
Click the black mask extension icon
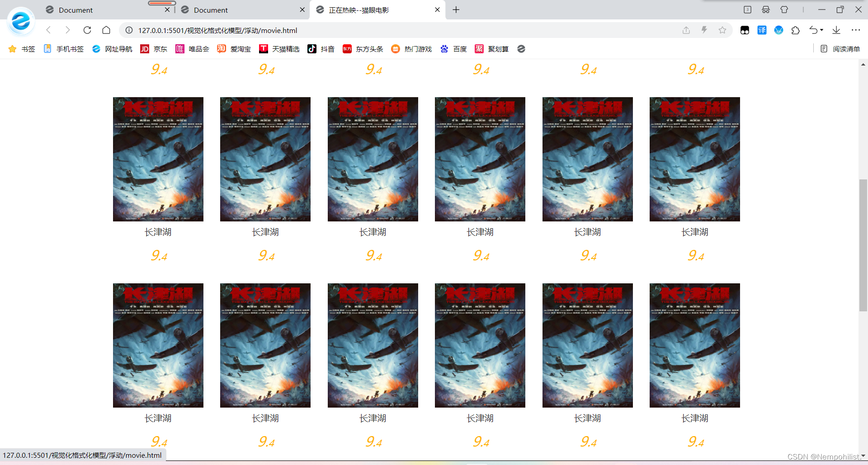[x=745, y=30]
